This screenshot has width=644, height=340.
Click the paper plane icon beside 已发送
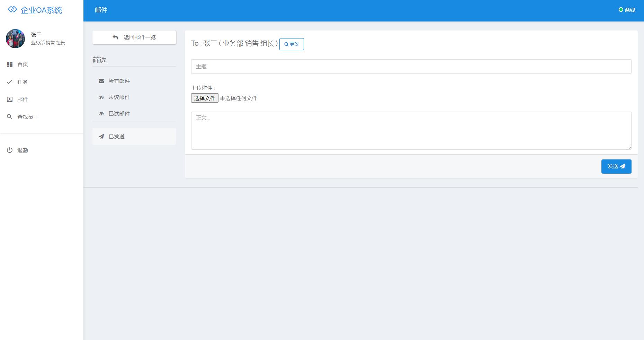101,137
